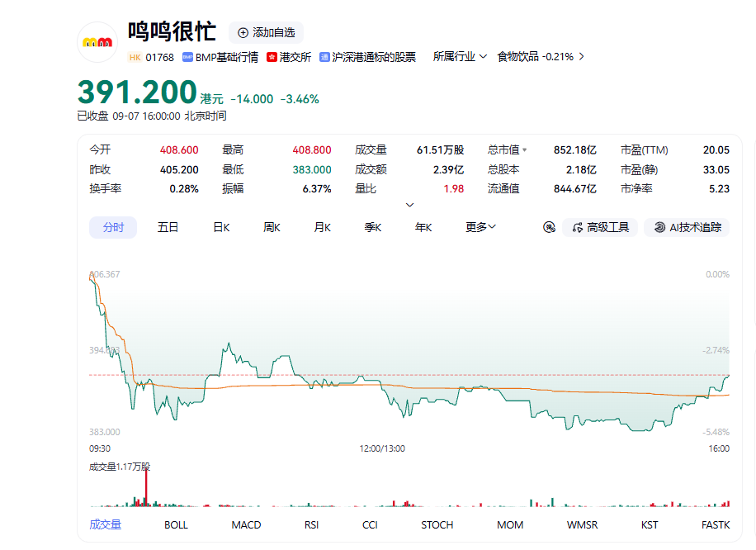Click the HK market tag icon
Viewport: 756px width, 550px height.
tap(135, 58)
